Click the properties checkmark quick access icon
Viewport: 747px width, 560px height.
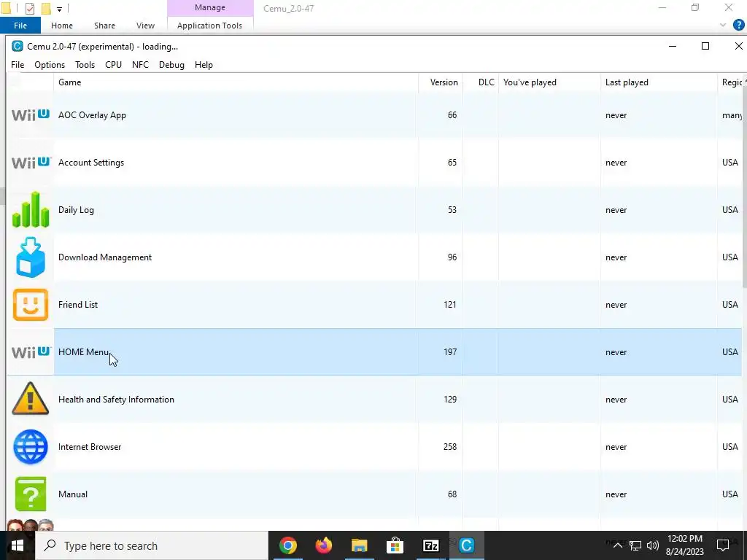[29, 8]
